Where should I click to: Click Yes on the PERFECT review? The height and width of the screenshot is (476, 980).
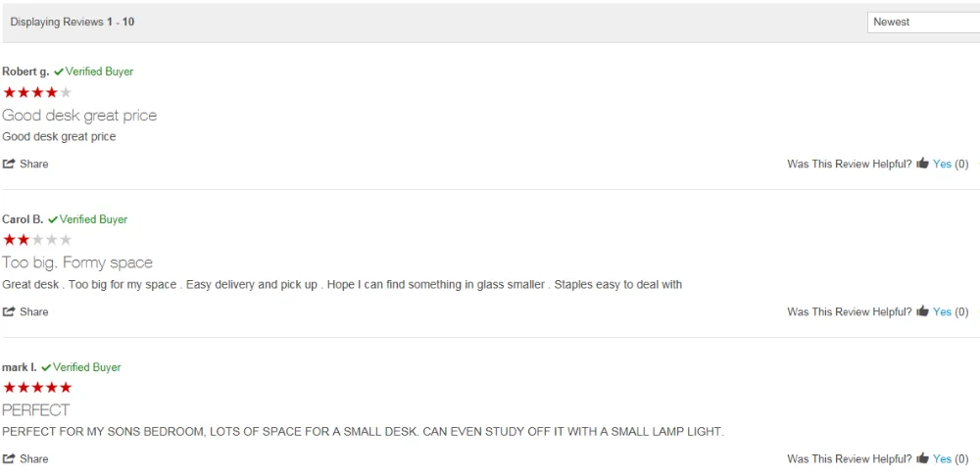(942, 458)
